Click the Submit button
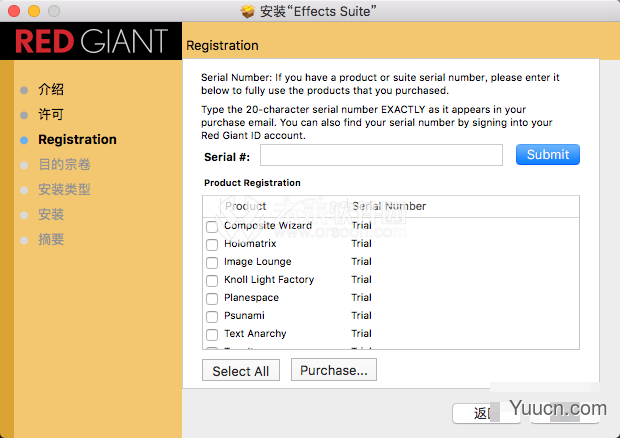Screen dimensions: 620x438 [x=548, y=155]
